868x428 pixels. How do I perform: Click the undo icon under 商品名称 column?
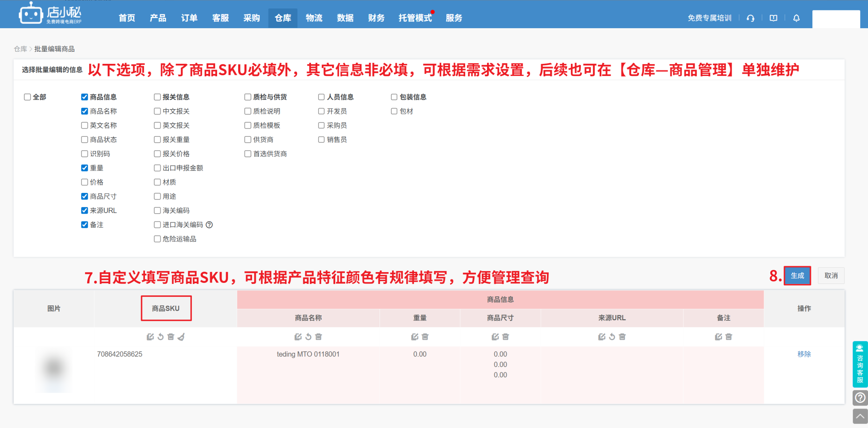[308, 337]
